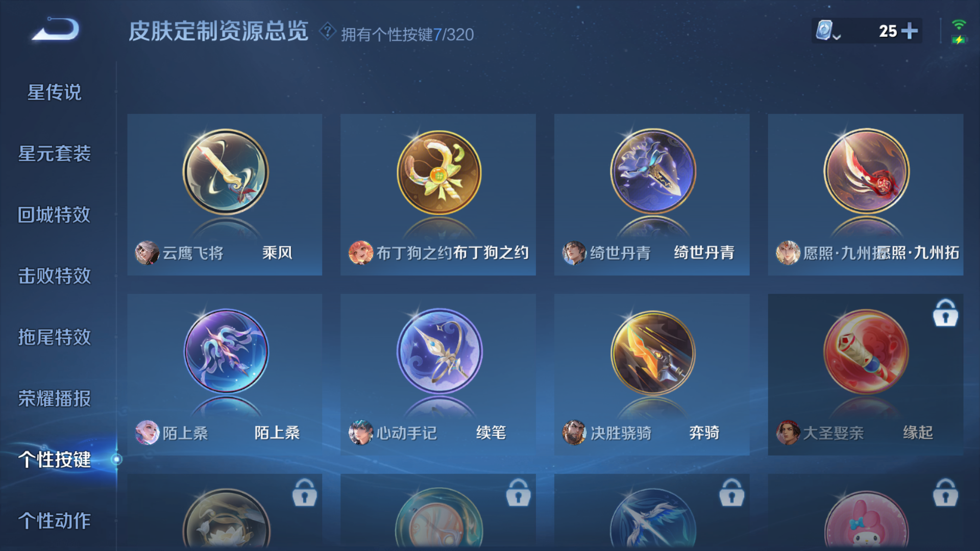Viewport: 980px width, 551px height.
Task: Switch to 回城特效 tab
Action: tap(54, 215)
